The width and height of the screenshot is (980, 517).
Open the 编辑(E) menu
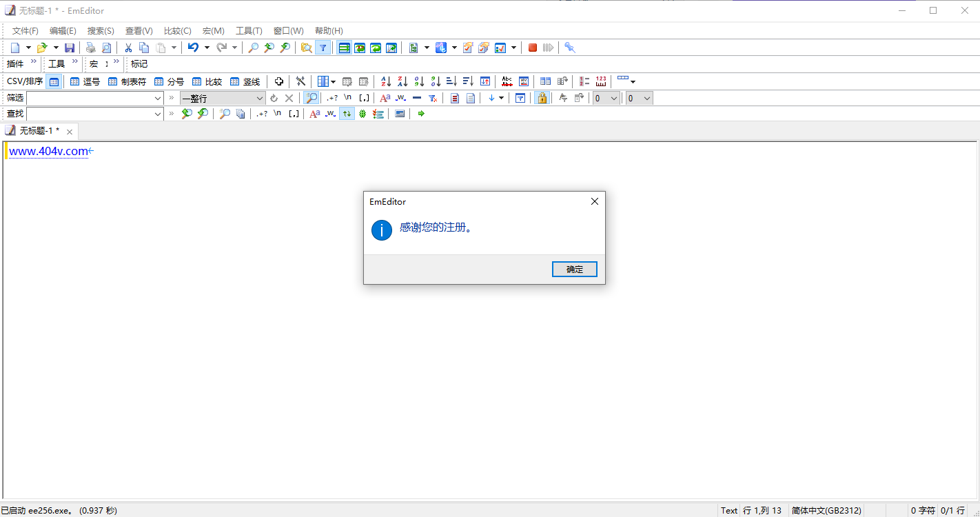tap(63, 31)
